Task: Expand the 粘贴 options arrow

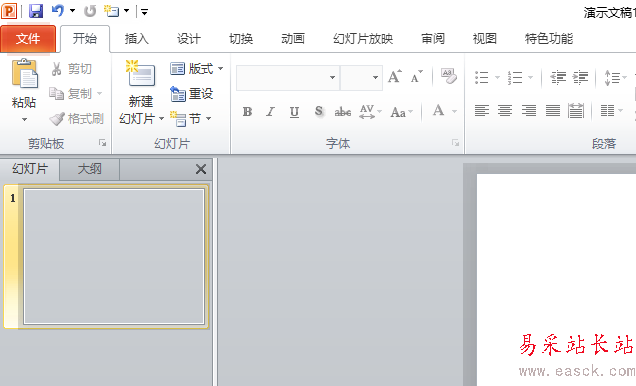Action: coord(24,119)
